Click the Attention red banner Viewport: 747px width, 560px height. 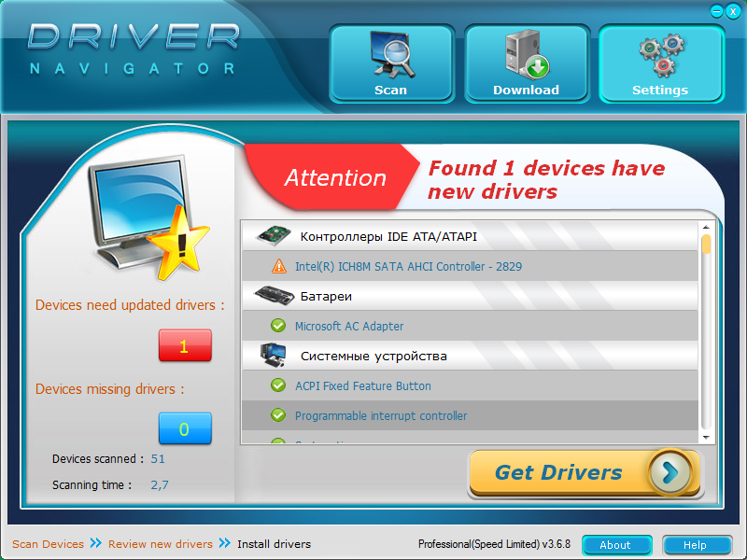pos(333,177)
